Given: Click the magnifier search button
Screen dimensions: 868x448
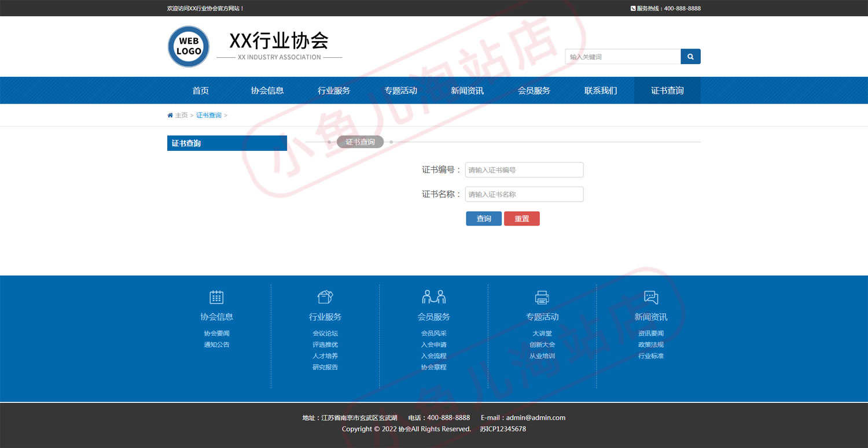Looking at the screenshot, I should 690,57.
